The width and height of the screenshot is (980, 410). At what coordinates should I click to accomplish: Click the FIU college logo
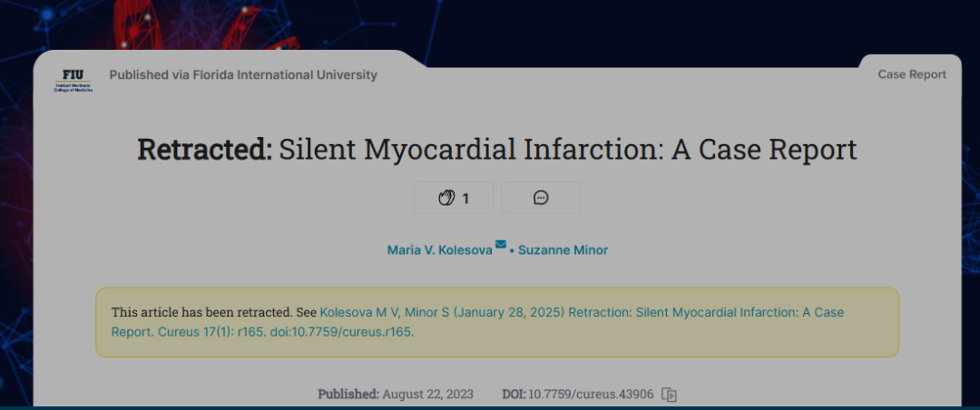coord(73,81)
